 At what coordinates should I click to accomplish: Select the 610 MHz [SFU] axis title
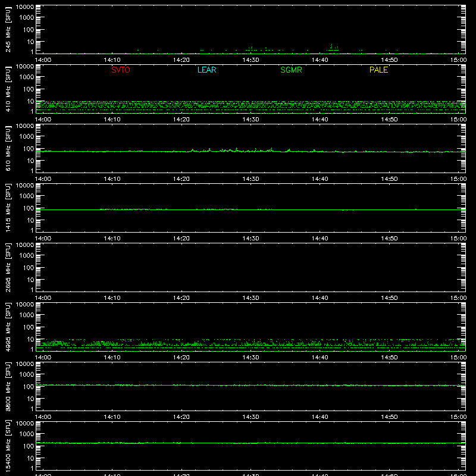8,148
